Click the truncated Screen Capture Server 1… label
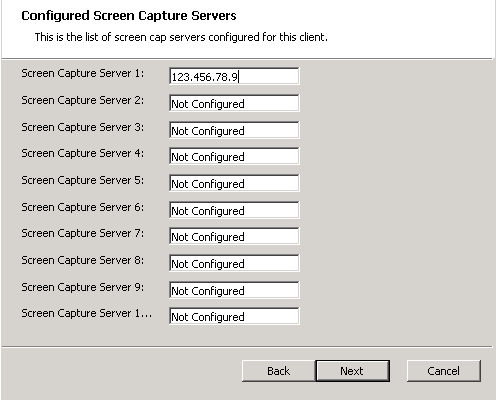 (x=87, y=313)
